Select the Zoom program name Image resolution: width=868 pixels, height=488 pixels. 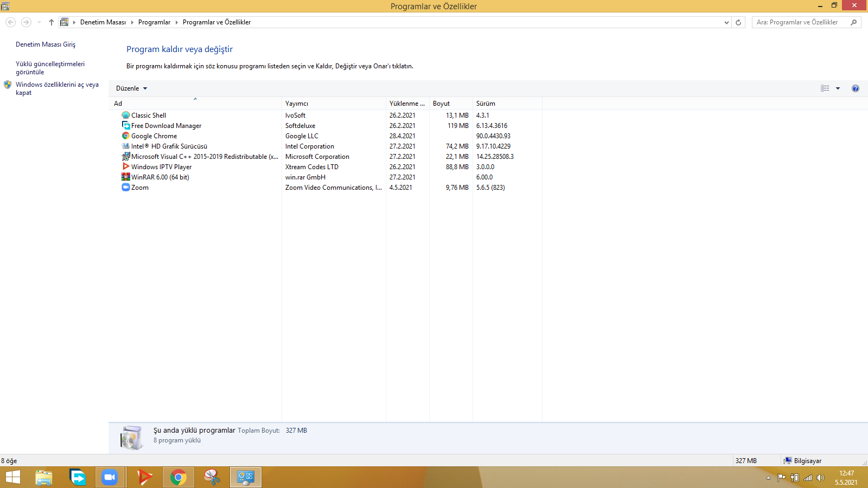[140, 188]
